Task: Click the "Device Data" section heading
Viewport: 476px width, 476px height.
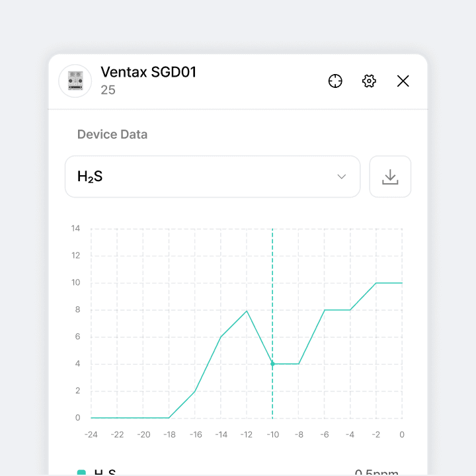Action: [x=112, y=134]
